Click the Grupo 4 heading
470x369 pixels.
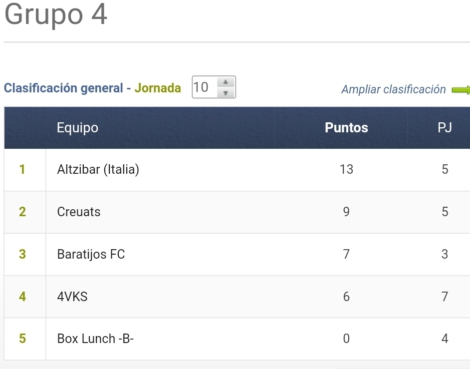click(x=56, y=14)
